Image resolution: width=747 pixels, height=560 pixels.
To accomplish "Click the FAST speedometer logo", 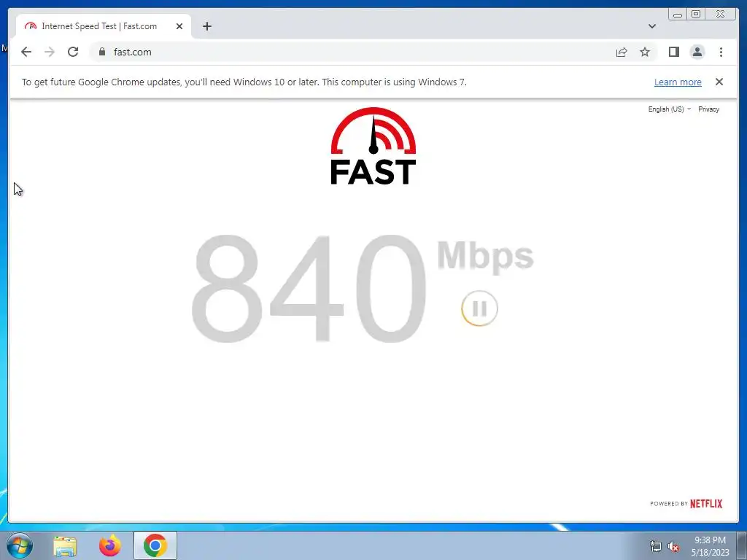I will (373, 146).
